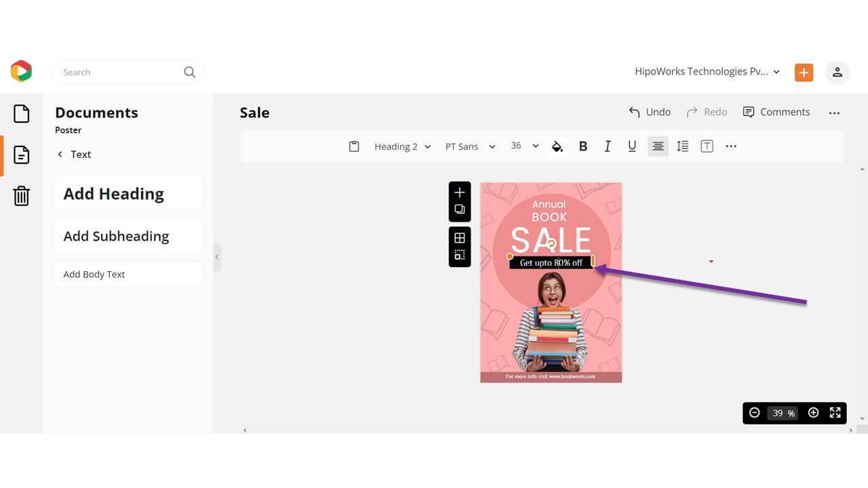Viewport: 868px width, 488px height.
Task: Click the zoom out minus control
Action: coord(754,412)
